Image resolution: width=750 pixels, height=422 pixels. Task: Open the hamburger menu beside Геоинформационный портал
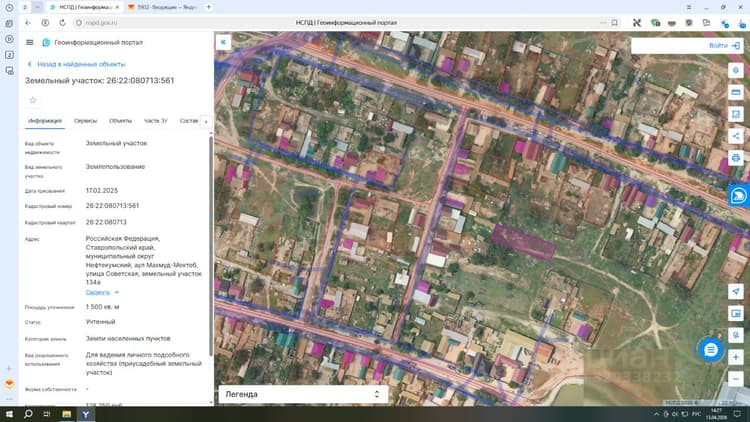tap(30, 43)
